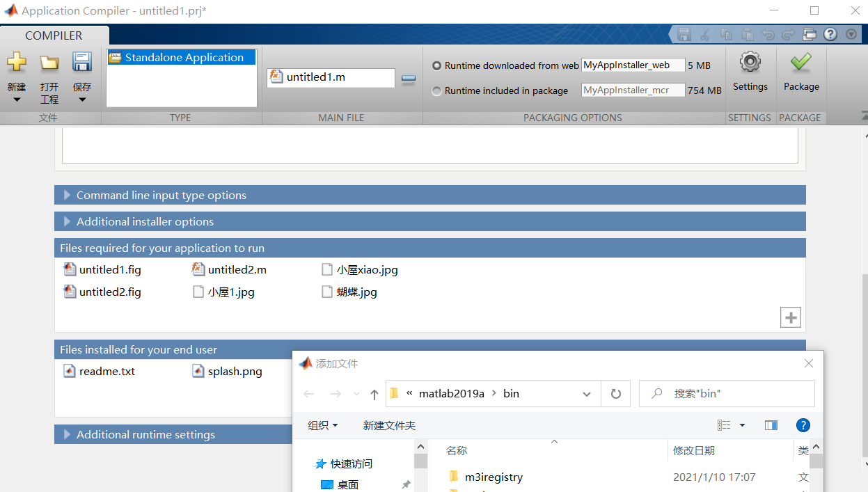The width and height of the screenshot is (868, 492).
Task: Open view options dropdown arrow
Action: pos(742,425)
